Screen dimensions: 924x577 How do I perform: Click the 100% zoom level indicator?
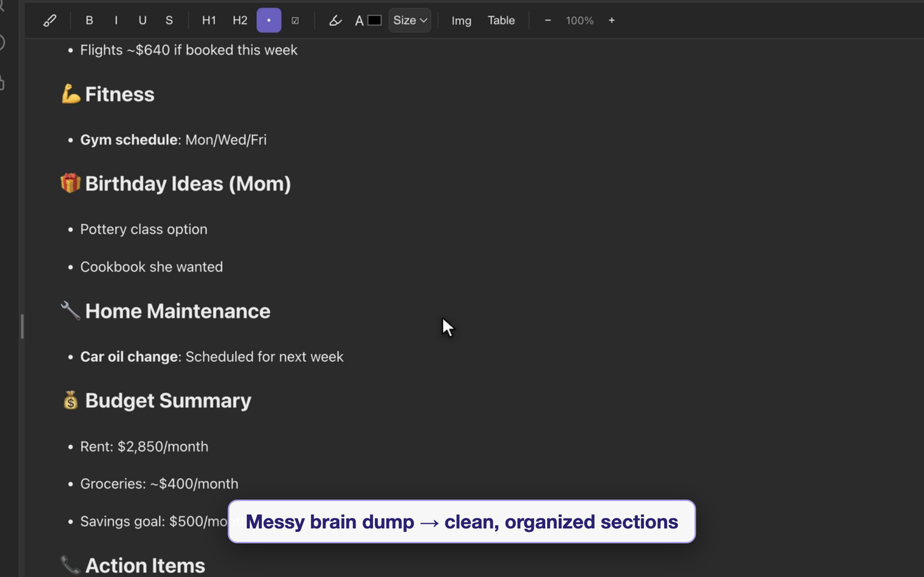579,21
